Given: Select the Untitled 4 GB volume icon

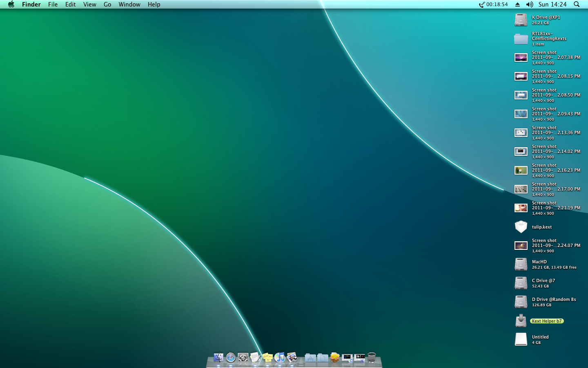Looking at the screenshot, I should tap(521, 339).
